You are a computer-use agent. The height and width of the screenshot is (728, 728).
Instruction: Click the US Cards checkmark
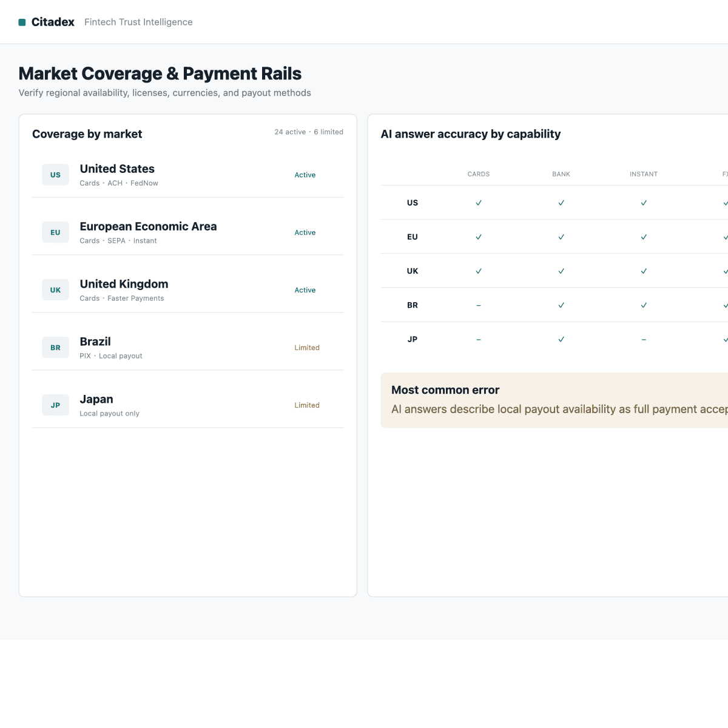tap(479, 203)
